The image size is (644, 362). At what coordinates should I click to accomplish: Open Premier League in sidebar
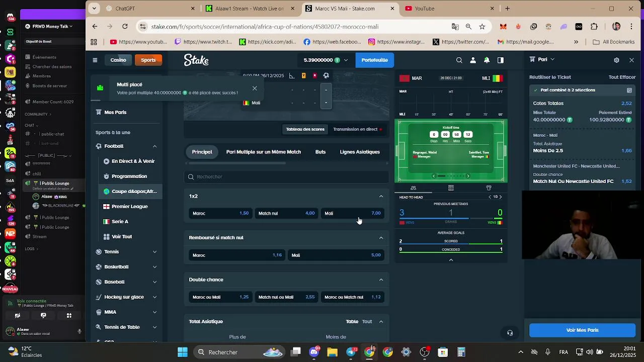[129, 207]
